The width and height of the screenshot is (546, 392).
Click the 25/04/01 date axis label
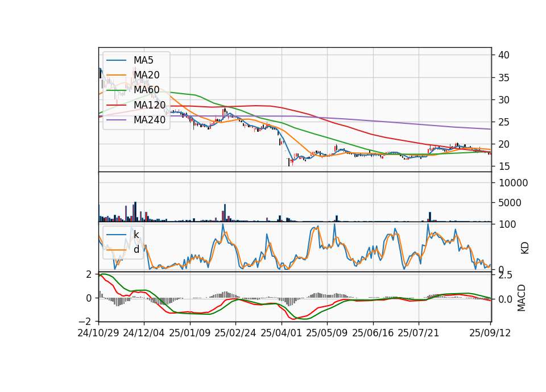click(281, 333)
